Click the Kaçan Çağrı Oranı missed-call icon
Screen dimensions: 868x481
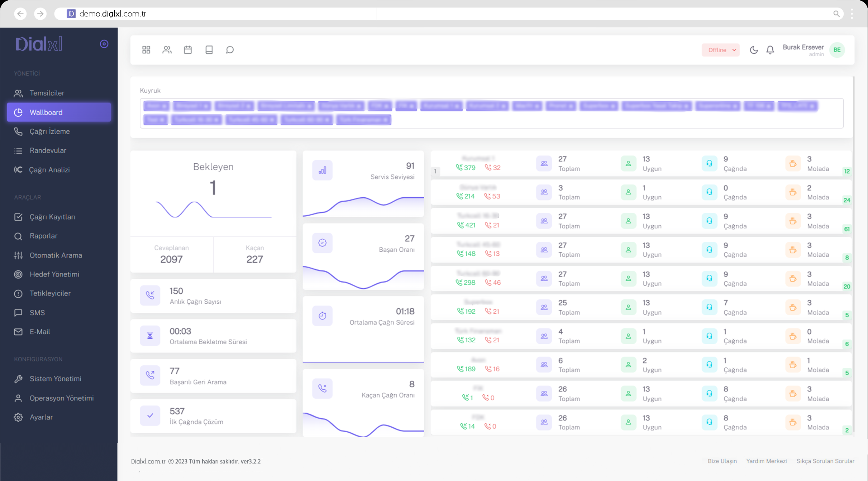click(322, 388)
